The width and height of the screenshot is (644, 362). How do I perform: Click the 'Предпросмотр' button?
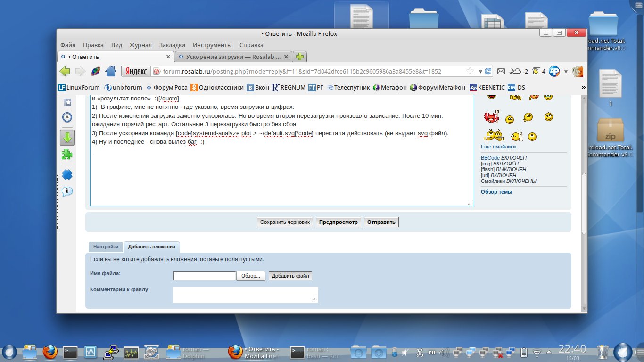coord(339,222)
